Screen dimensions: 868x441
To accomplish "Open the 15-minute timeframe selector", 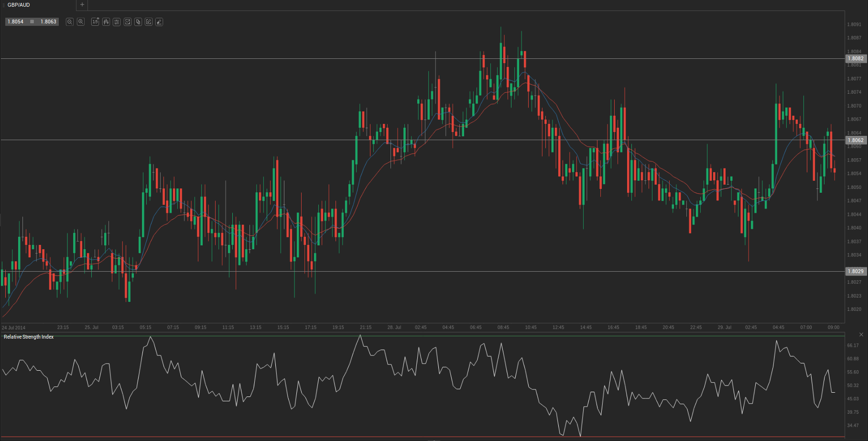I will tap(95, 22).
